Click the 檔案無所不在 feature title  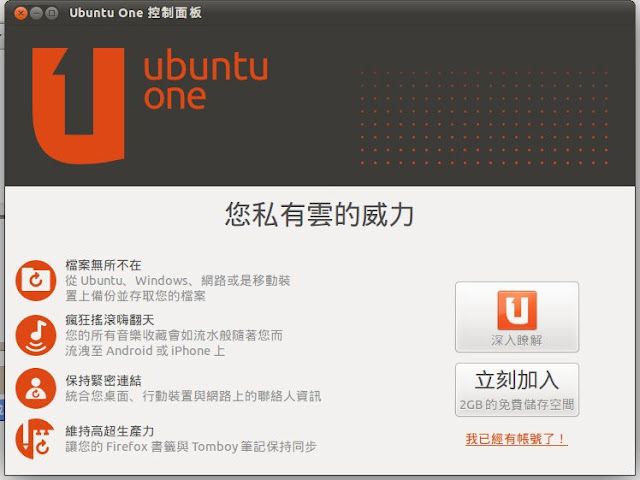103,265
